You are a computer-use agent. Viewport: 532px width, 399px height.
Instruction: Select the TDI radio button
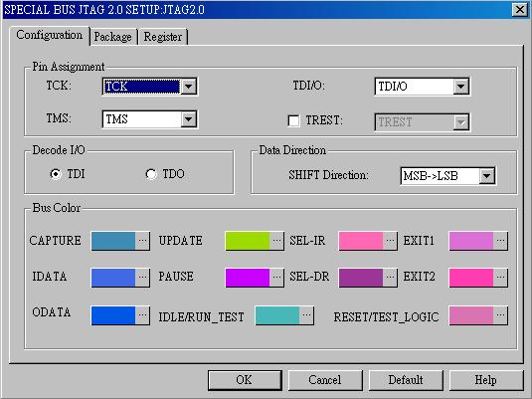point(56,174)
